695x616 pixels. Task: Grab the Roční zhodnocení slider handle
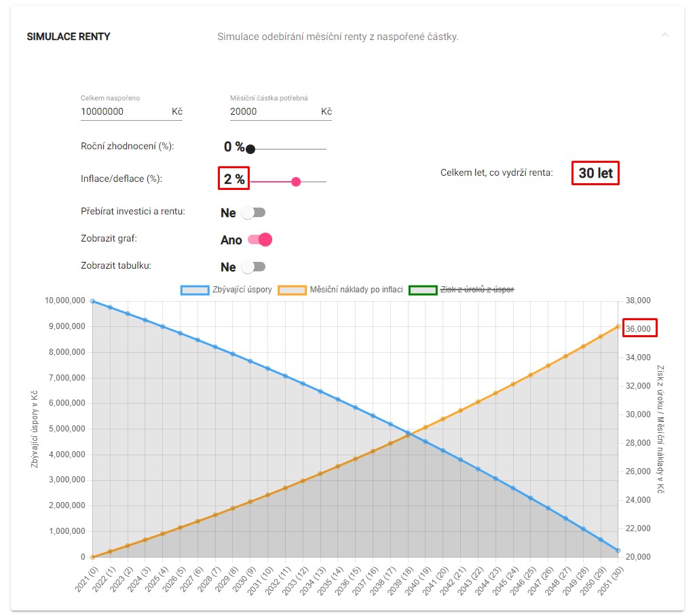[x=250, y=149]
